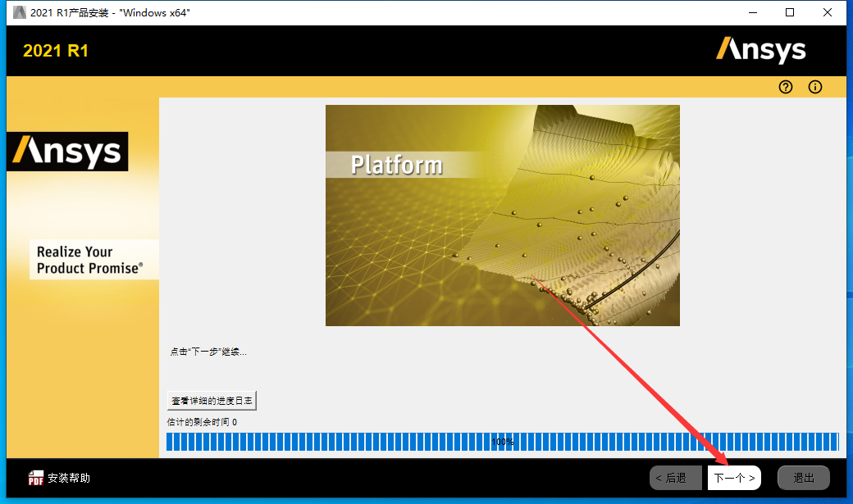Click the Ansys logo in top header
This screenshot has height=504, width=853.
[x=760, y=50]
